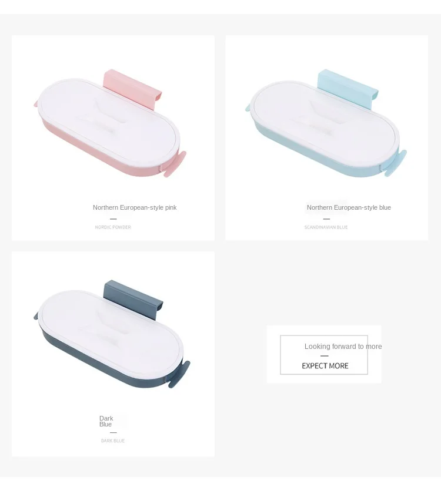This screenshot has width=441, height=504.
Task: Select the 'Northern European-style pink' label
Action: pos(135,207)
